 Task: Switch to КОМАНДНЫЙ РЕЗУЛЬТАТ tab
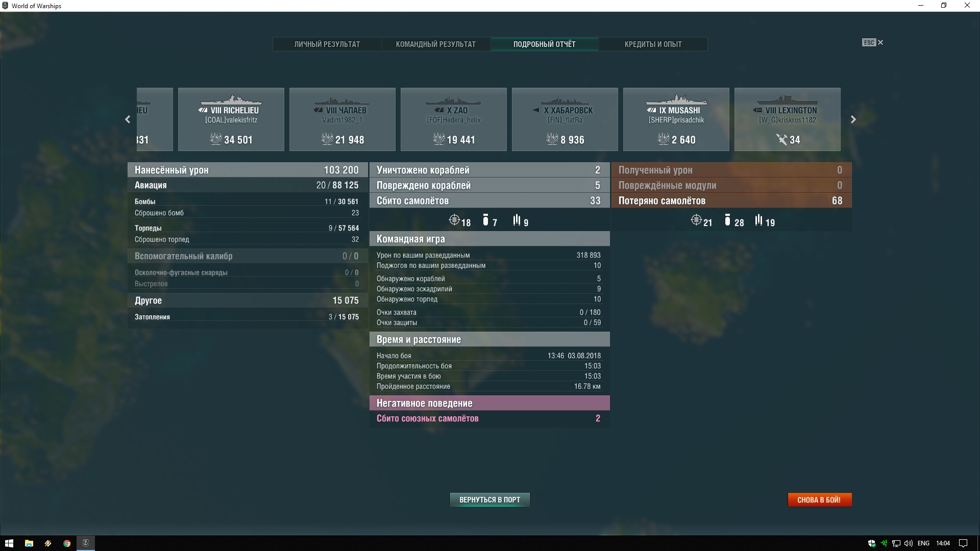click(x=436, y=44)
